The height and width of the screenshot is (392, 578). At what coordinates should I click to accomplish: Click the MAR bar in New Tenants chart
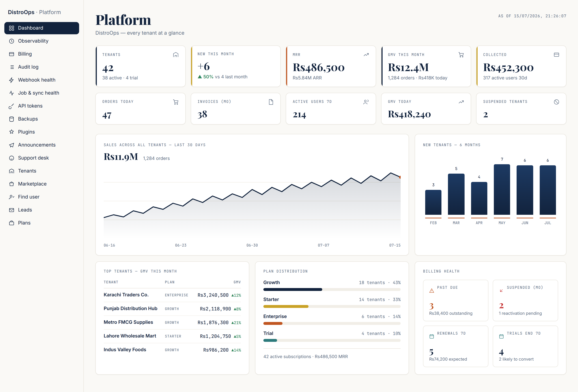(456, 194)
